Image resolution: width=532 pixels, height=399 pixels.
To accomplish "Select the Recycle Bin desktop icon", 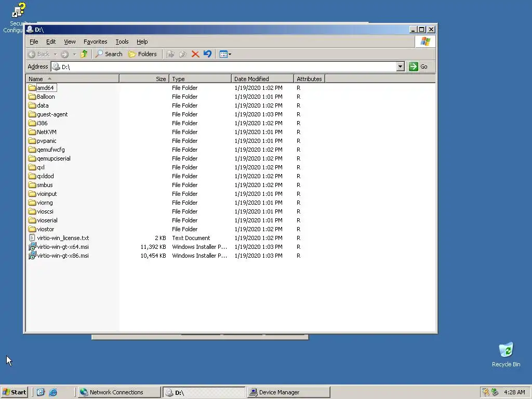I will tap(506, 355).
